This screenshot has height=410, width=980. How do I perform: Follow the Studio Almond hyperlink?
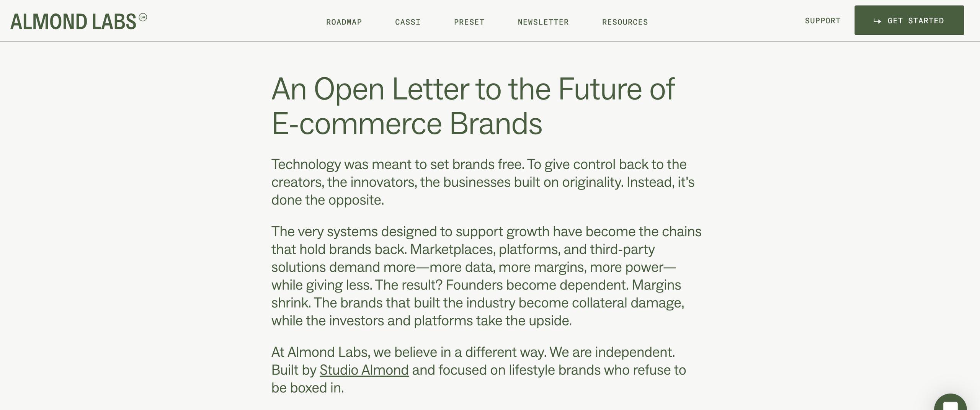(x=364, y=370)
